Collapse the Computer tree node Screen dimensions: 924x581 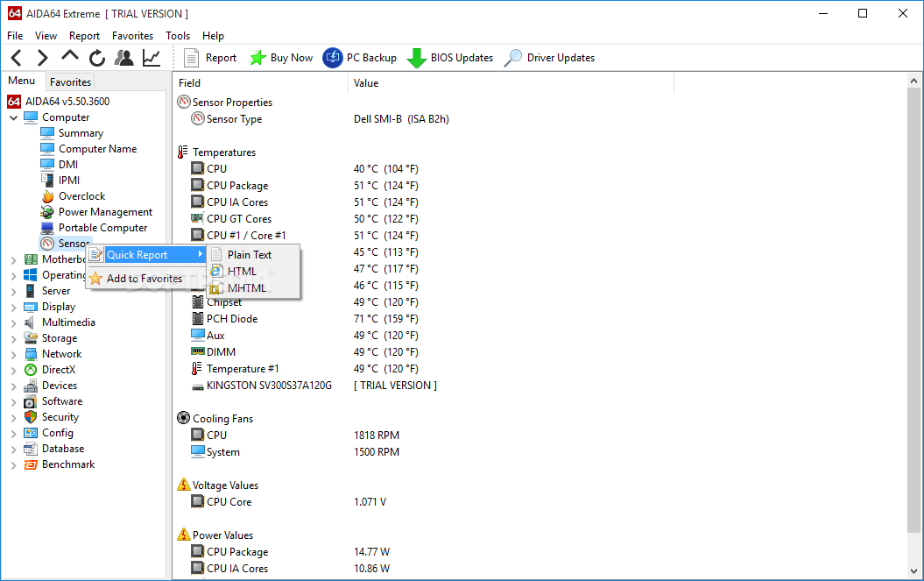click(x=13, y=118)
